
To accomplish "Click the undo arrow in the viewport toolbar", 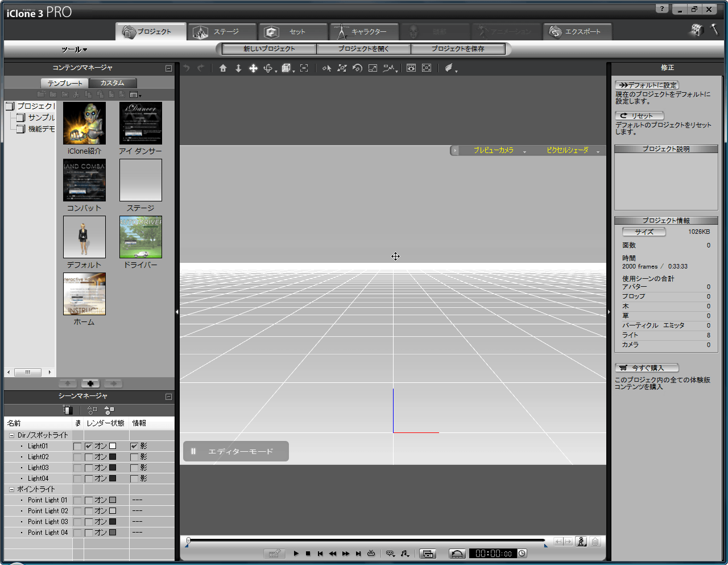I will coord(185,68).
